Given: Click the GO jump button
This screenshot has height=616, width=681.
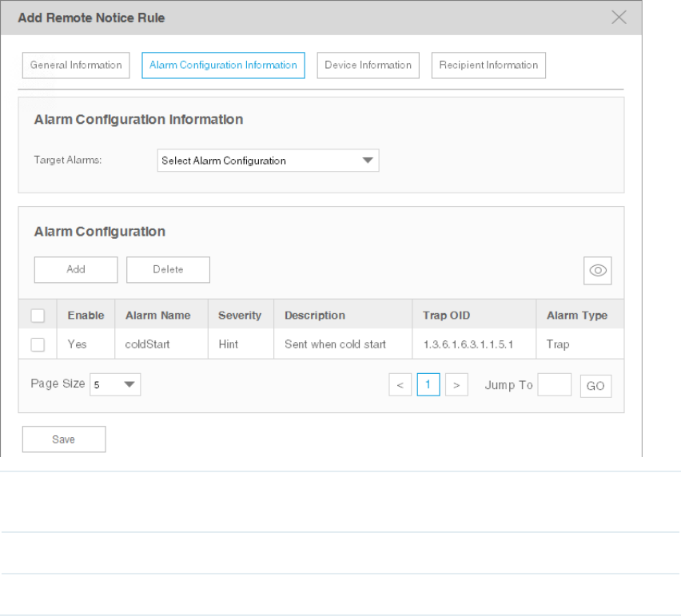Looking at the screenshot, I should (x=595, y=386).
